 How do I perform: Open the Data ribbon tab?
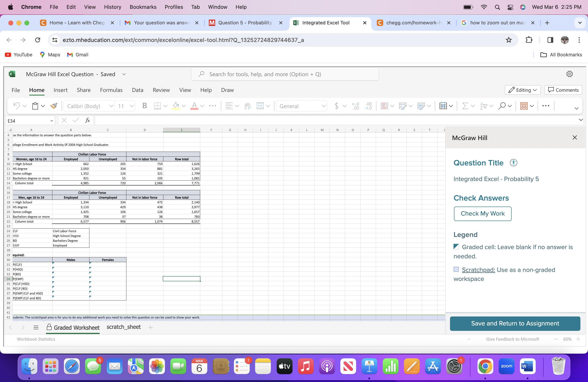tap(138, 90)
